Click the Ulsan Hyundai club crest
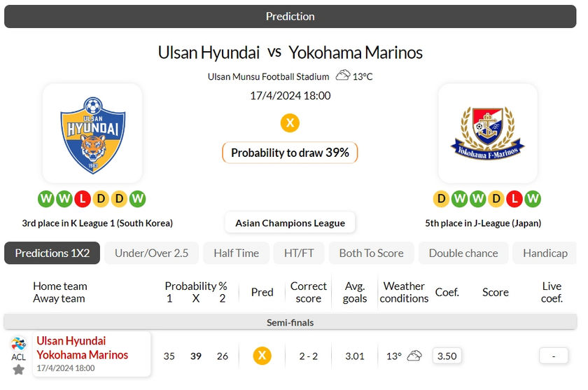 point(92,135)
